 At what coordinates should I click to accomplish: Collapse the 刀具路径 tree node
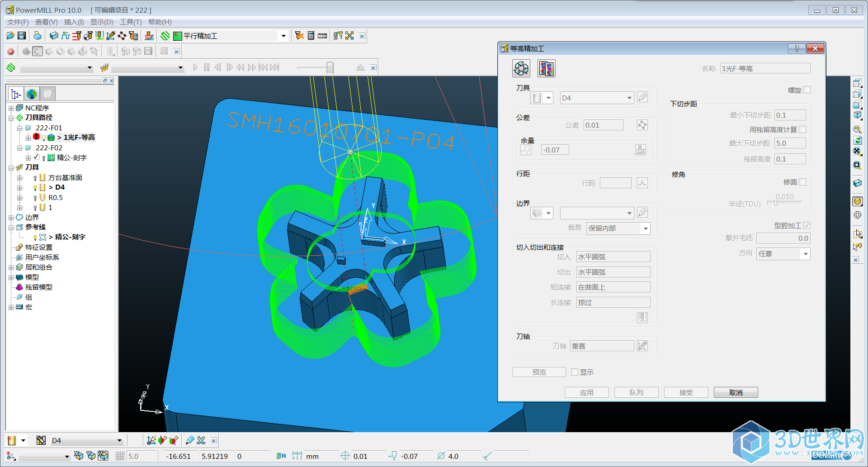[x=11, y=118]
